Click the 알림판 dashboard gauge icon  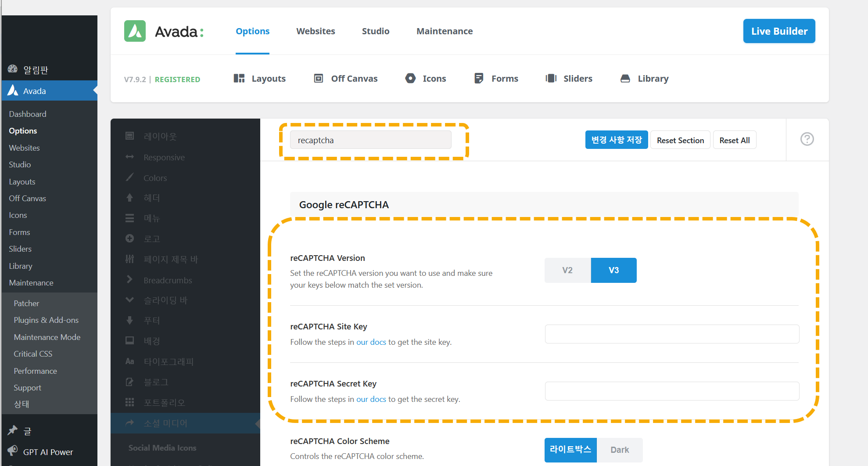click(13, 69)
